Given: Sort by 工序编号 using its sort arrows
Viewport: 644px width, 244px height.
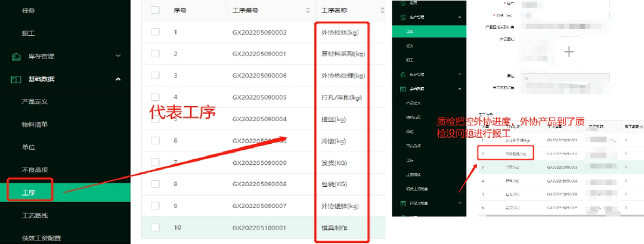Looking at the screenshot, I should [308, 11].
